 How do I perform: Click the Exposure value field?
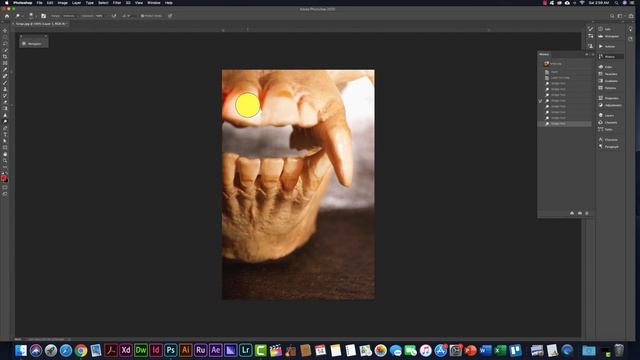pos(99,16)
